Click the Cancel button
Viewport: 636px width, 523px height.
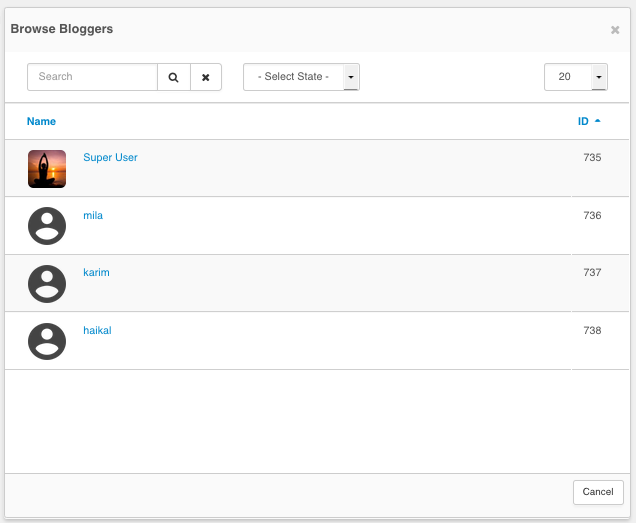point(598,492)
